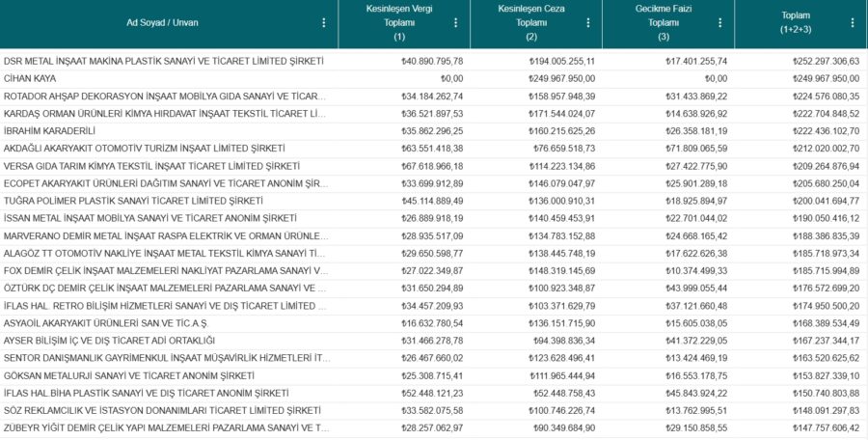Screen dimensions: 868x440
Task: Select the MARVERANO DEMİR METAL name cell
Action: [x=166, y=236]
